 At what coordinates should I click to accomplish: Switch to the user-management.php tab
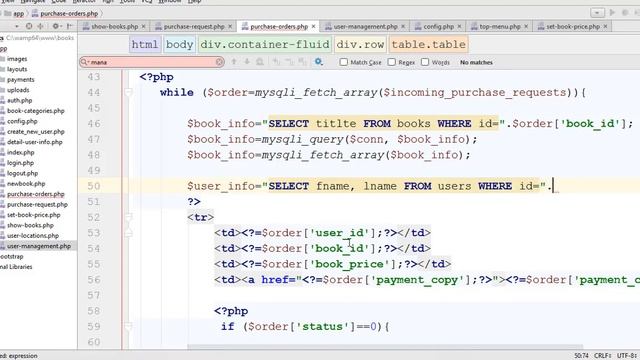[x=366, y=26]
